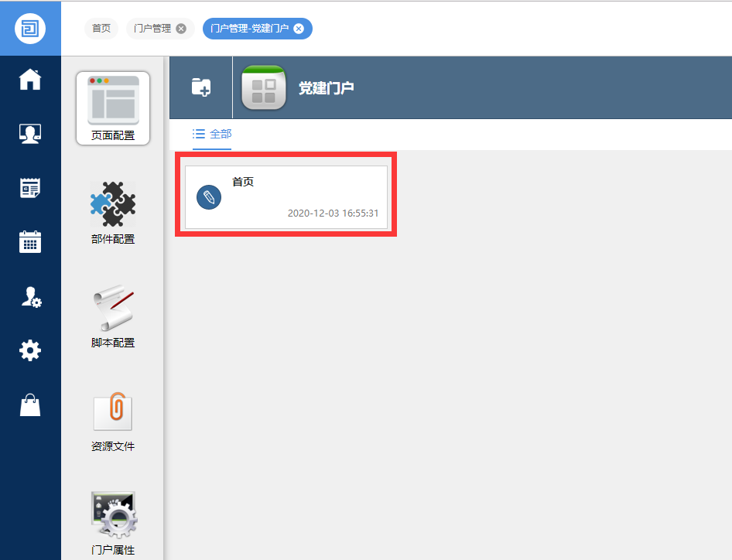The height and width of the screenshot is (560, 732).
Task: Click the shopping bag icon in the sidebar
Action: 30,405
